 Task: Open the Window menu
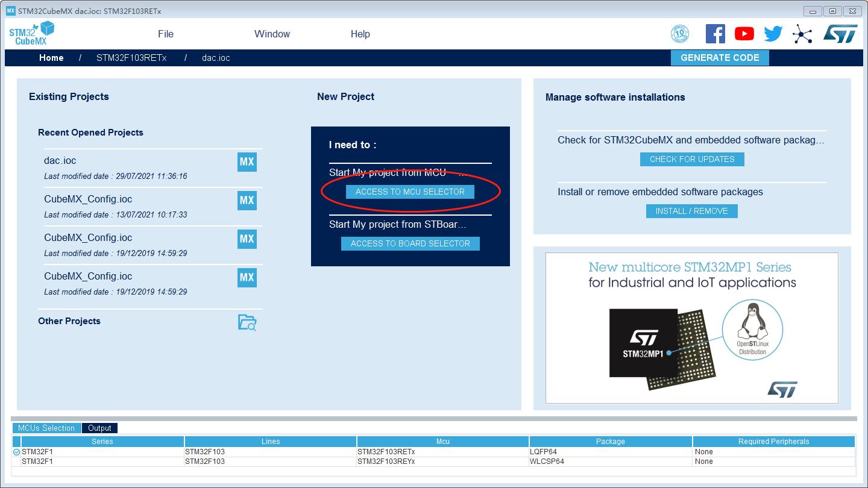coord(272,34)
